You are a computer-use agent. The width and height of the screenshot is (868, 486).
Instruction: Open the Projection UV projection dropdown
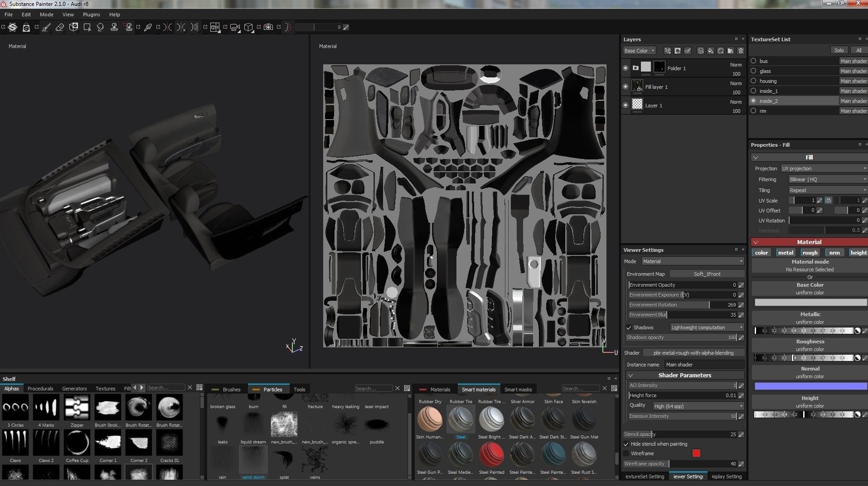click(x=823, y=168)
